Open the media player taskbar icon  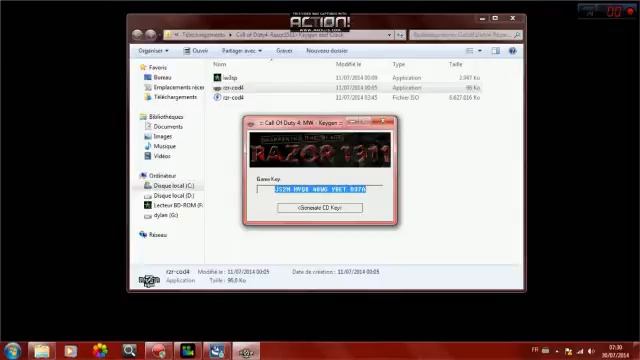pos(71,351)
